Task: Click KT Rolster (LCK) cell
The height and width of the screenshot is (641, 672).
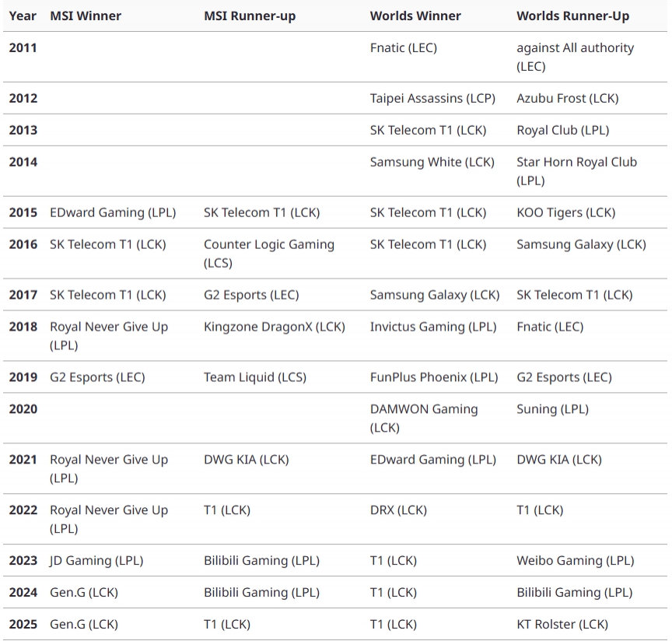Action: pos(562,624)
